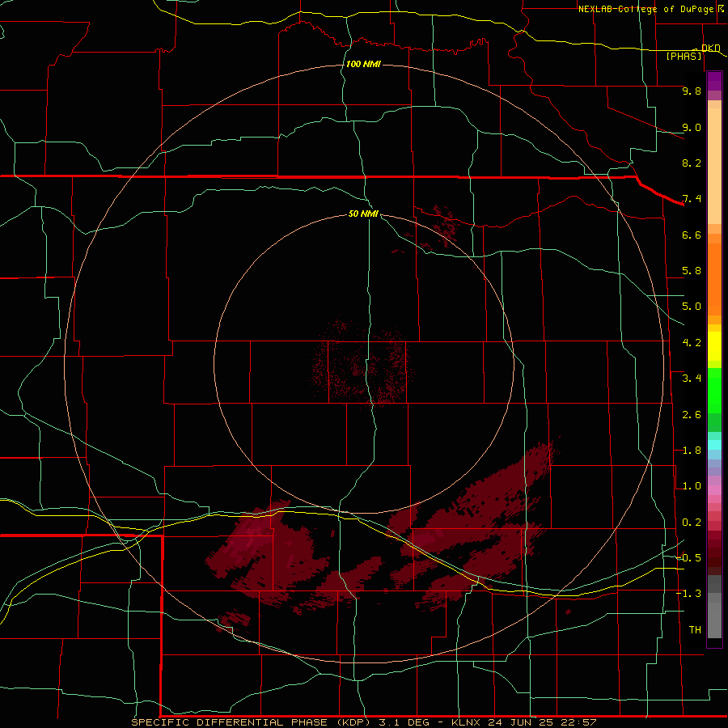Click the 9.8 value on color scale
This screenshot has width=728, height=728.
pyautogui.click(x=692, y=91)
